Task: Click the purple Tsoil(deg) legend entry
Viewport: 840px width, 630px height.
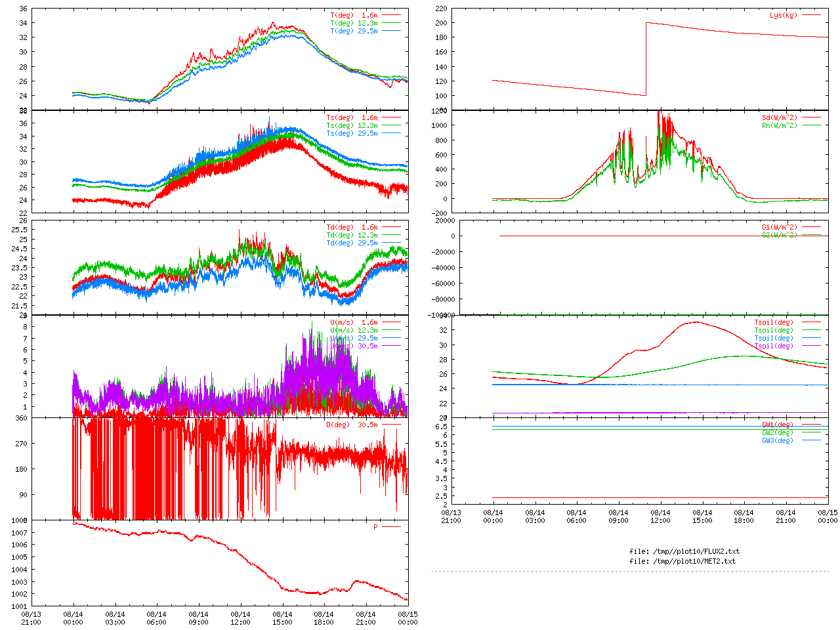Action: tap(773, 346)
